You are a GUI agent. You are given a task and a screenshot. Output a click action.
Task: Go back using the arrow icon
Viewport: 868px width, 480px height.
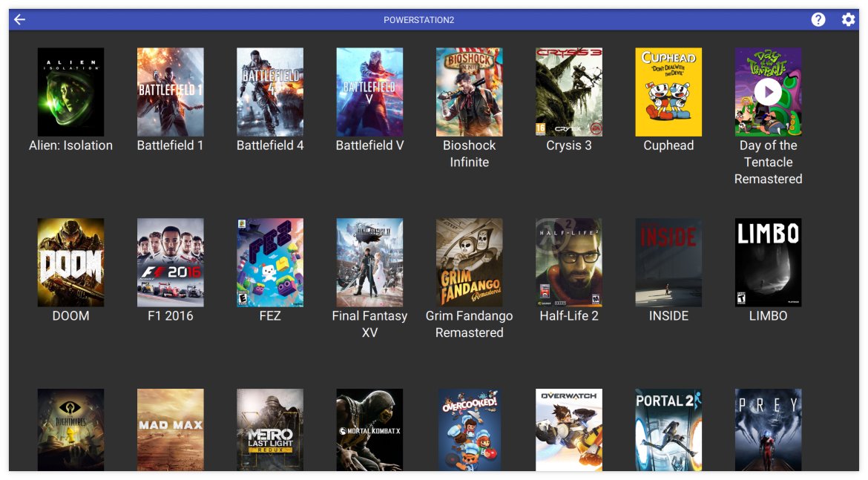click(20, 20)
